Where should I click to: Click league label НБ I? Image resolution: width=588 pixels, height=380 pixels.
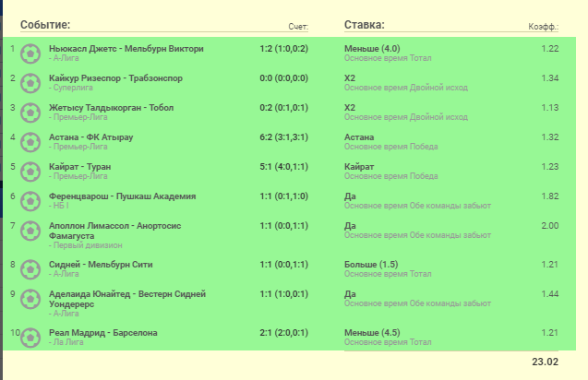[x=59, y=206]
